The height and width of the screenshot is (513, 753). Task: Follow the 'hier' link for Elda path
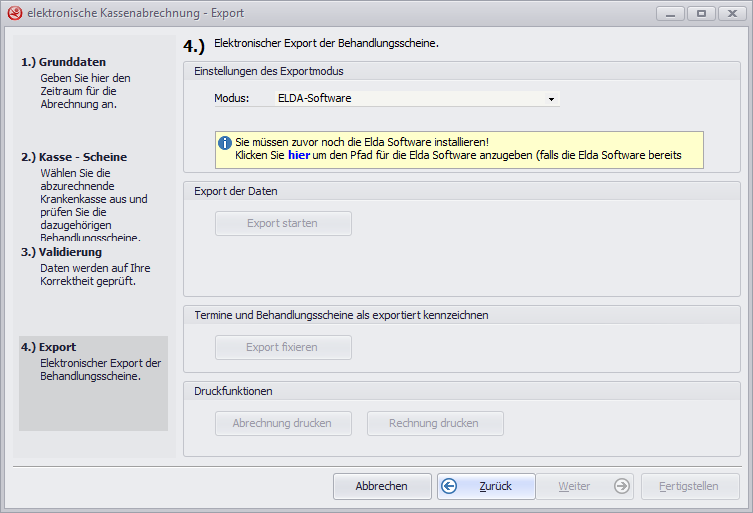tap(298, 156)
